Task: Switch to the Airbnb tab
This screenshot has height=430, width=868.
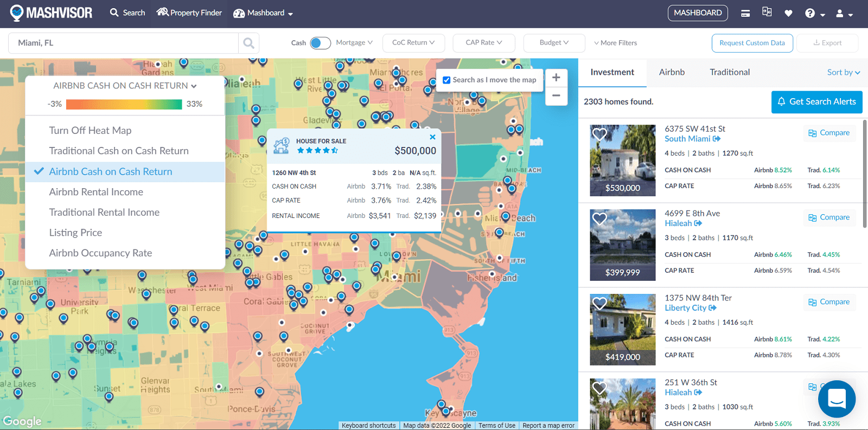Action: [672, 73]
